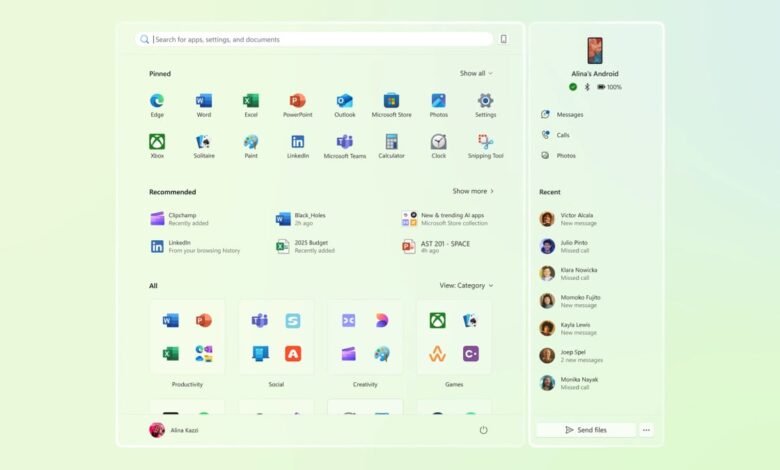The height and width of the screenshot is (470, 780).
Task: Click the Bluetooth status icon
Action: point(587,87)
